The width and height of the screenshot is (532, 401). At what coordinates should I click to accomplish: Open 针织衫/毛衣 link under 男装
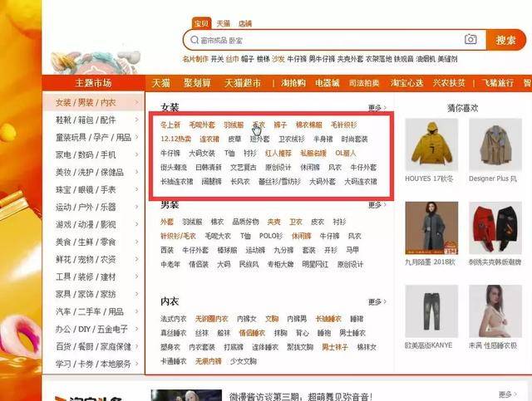[178, 236]
